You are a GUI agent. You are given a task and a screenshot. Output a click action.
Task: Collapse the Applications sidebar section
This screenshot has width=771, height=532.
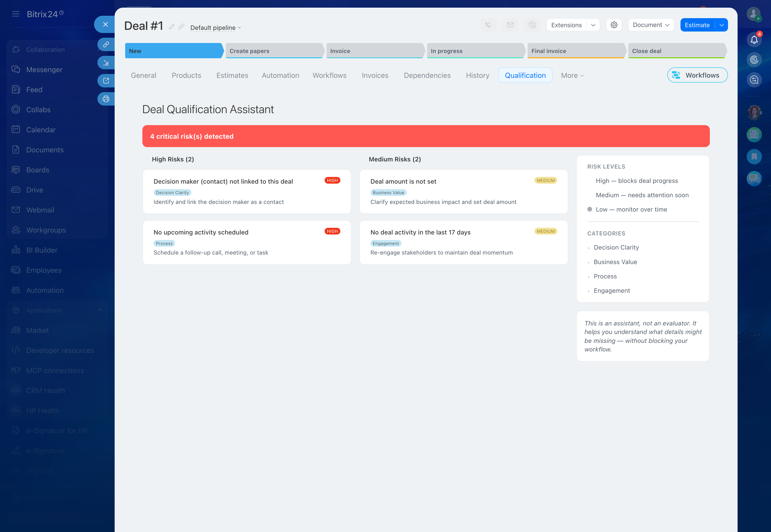(100, 310)
